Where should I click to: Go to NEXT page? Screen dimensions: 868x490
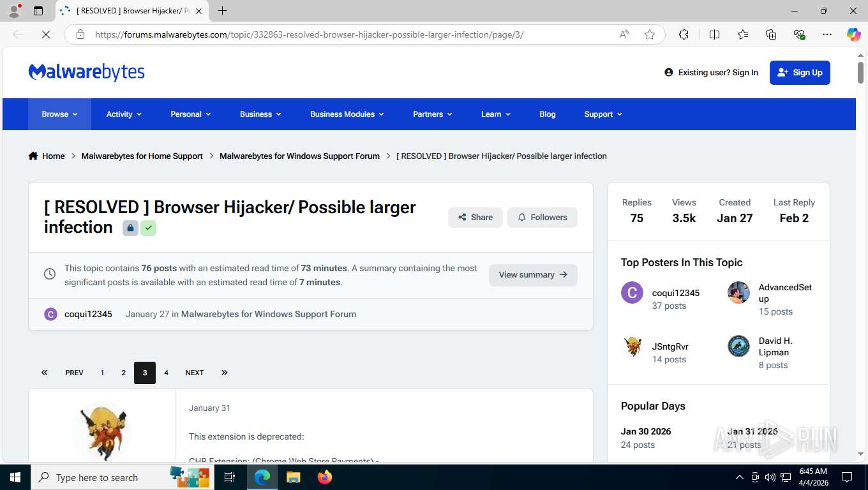point(195,373)
